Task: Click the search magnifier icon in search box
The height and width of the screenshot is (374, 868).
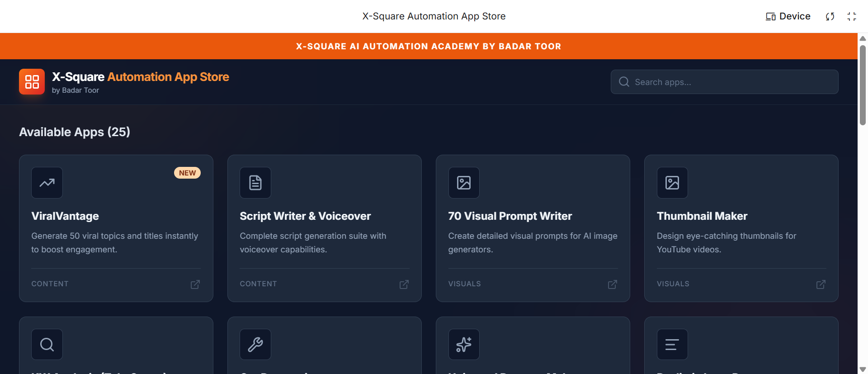Action: (x=624, y=82)
